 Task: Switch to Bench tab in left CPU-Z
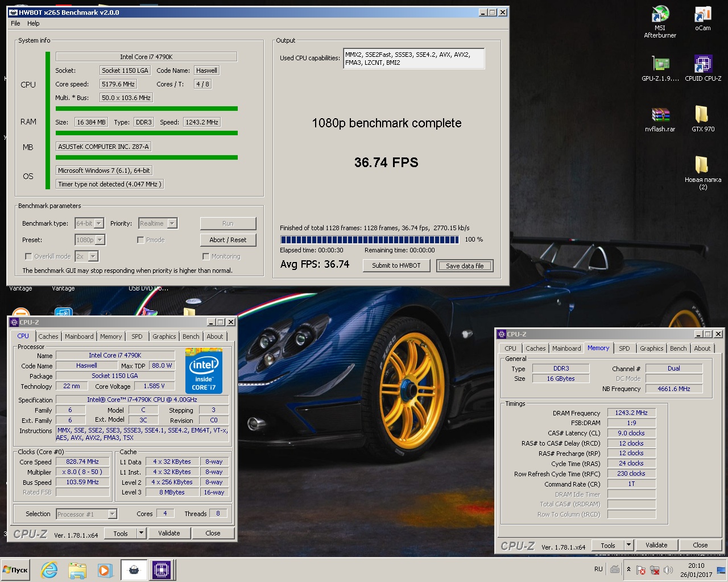pyautogui.click(x=191, y=336)
